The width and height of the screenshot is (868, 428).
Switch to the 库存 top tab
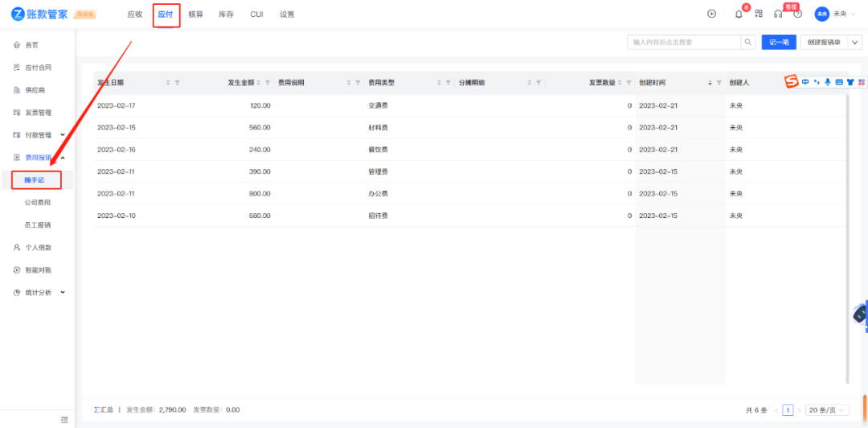(226, 14)
